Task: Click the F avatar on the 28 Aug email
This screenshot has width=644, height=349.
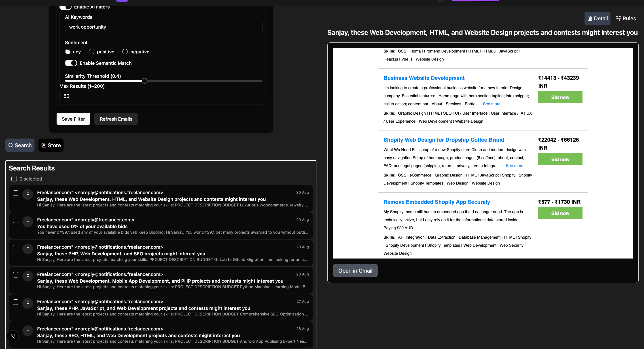Action: tap(28, 276)
